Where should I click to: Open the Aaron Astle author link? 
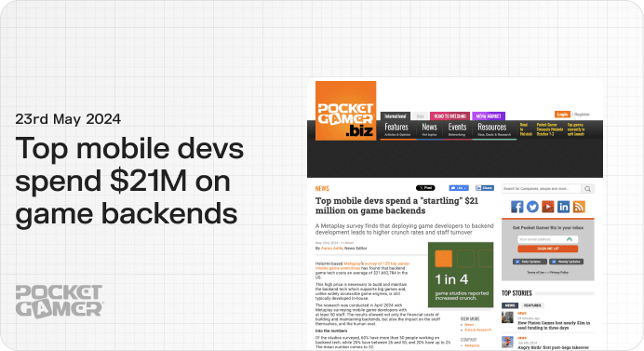[332, 249]
